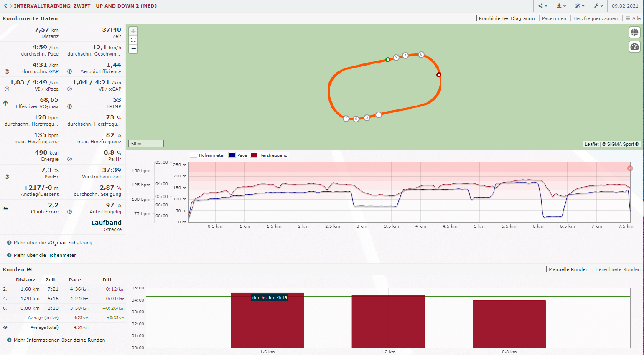Expand the download/export dropdown

(561, 6)
